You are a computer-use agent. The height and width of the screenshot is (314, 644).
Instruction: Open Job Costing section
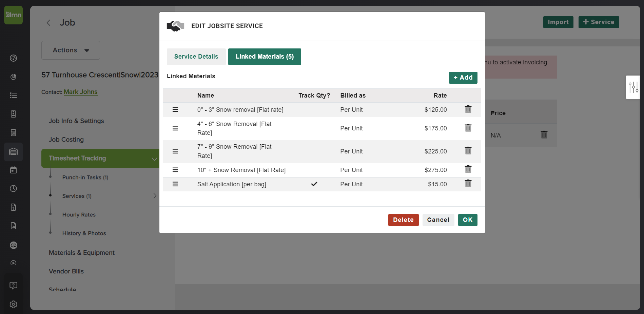click(x=66, y=140)
